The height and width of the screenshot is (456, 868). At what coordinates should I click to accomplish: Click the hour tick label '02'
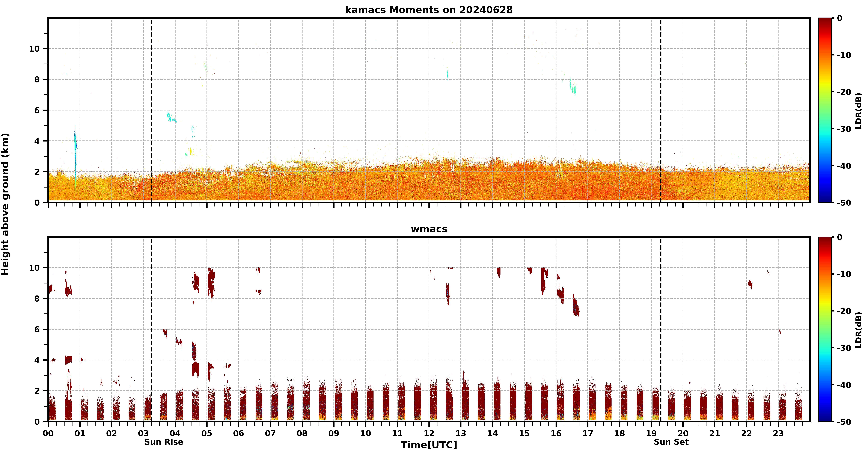tap(112, 433)
